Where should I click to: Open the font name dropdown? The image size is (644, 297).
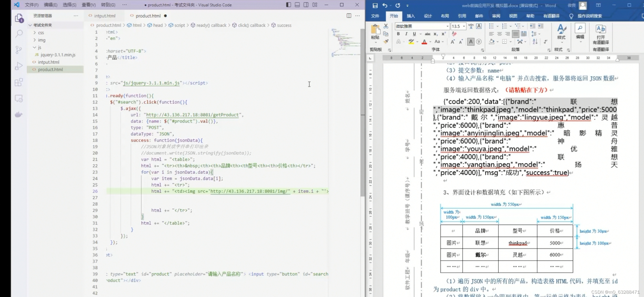point(447,26)
